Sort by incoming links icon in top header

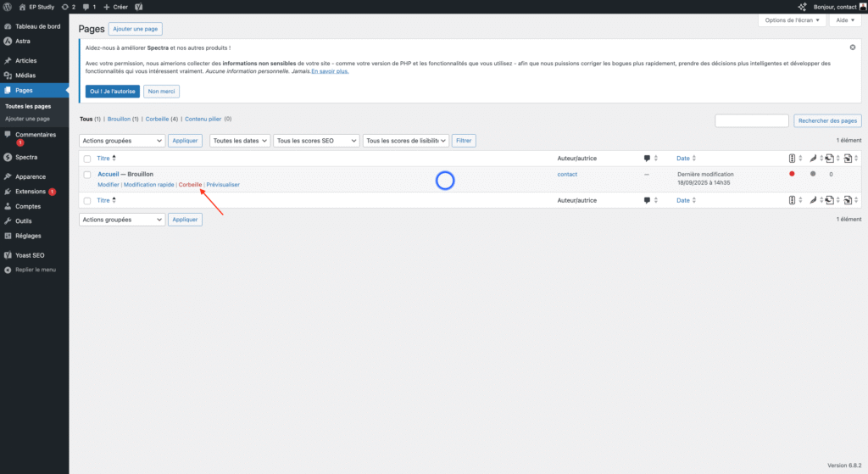coord(848,159)
